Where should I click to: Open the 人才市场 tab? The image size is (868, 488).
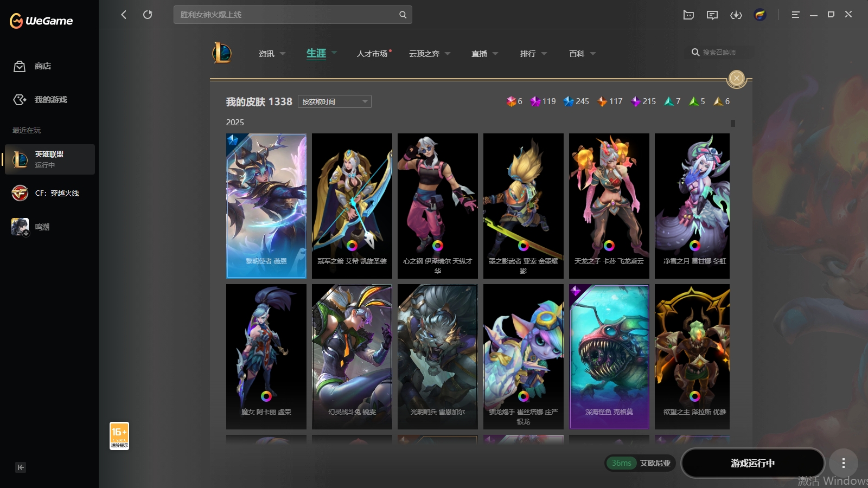(372, 54)
